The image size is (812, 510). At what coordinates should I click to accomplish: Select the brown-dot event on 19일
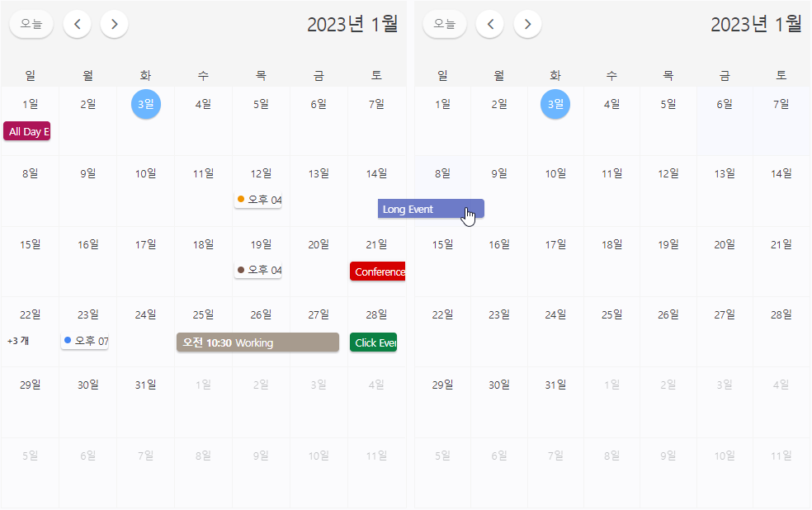258,270
